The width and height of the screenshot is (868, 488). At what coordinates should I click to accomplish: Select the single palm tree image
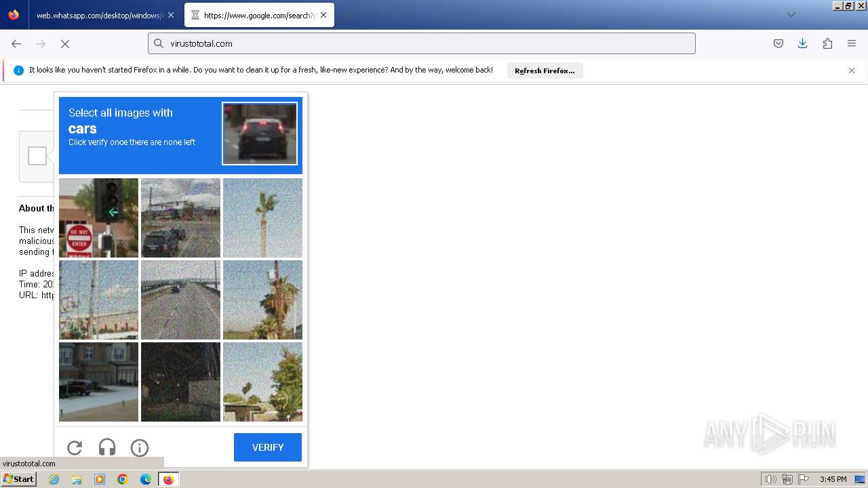(x=262, y=218)
